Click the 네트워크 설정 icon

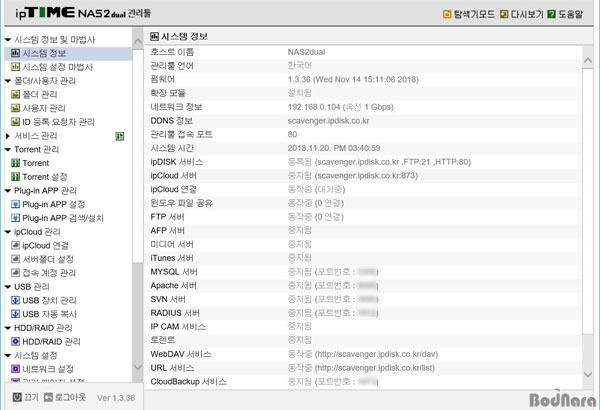tap(15, 369)
